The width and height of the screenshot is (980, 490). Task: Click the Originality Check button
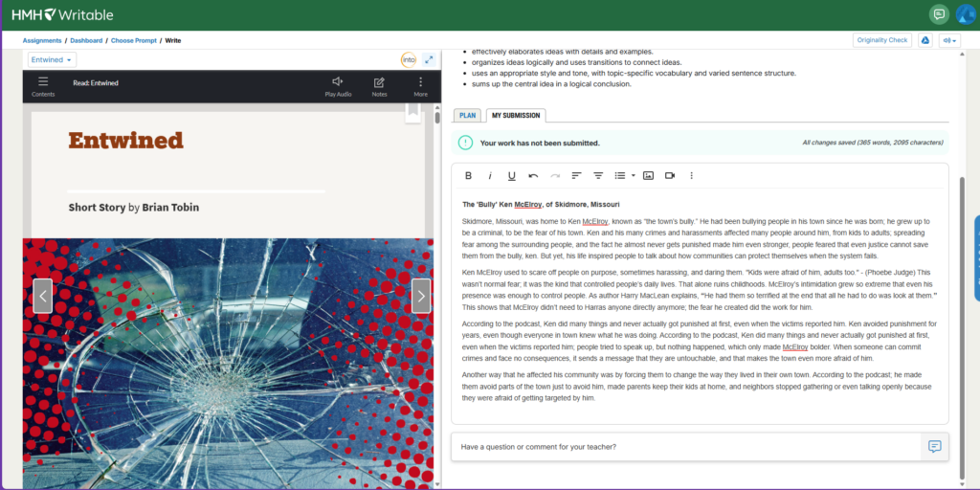(x=881, y=40)
